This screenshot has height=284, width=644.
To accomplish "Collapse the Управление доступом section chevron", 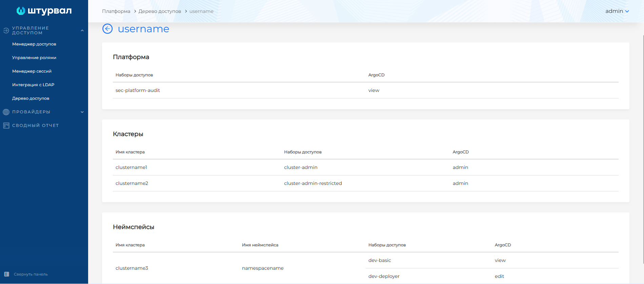I will point(82,31).
